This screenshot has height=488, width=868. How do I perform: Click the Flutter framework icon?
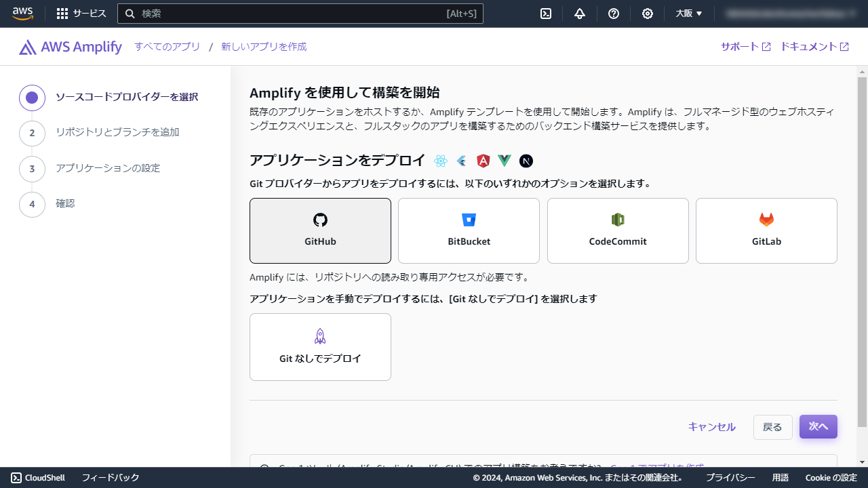click(x=462, y=161)
